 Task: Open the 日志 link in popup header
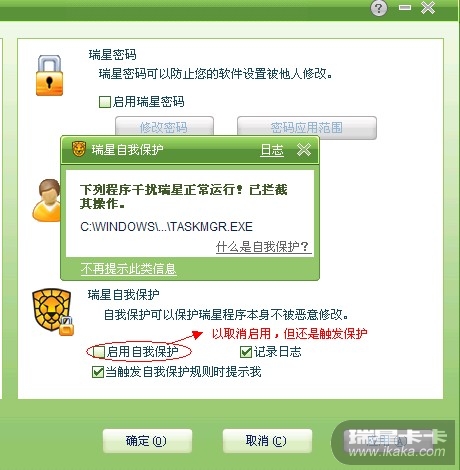tap(272, 150)
